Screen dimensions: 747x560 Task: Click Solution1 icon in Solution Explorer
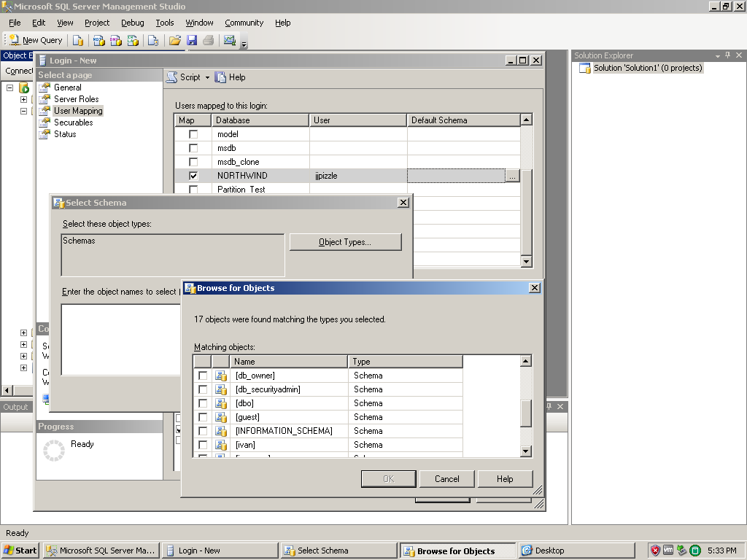point(584,68)
